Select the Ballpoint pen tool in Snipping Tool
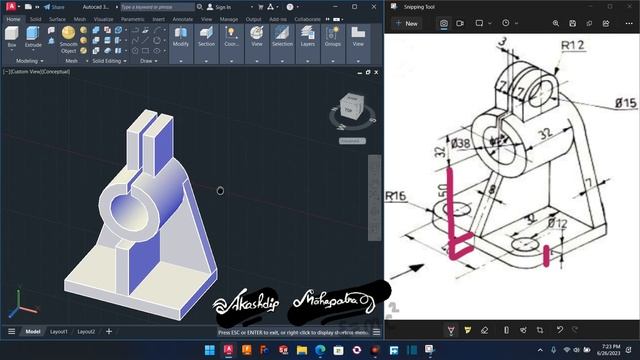640x360 pixels. [451, 330]
